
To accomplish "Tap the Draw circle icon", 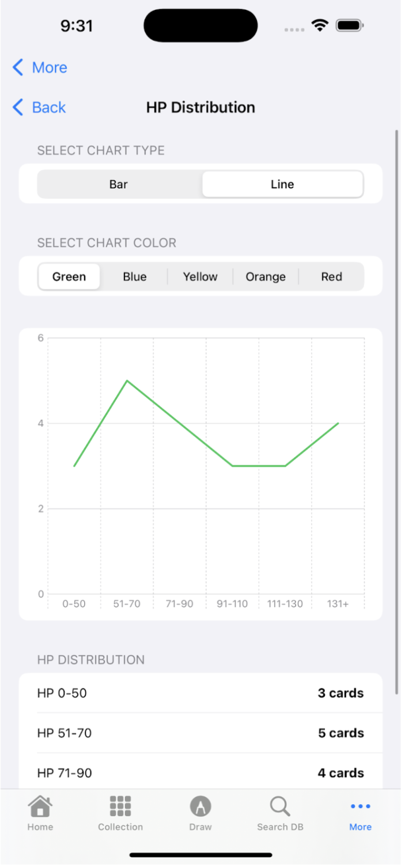I will click(x=200, y=806).
